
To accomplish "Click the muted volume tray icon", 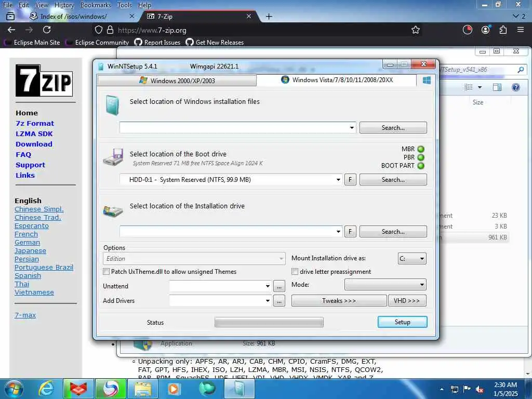I will pos(480,390).
